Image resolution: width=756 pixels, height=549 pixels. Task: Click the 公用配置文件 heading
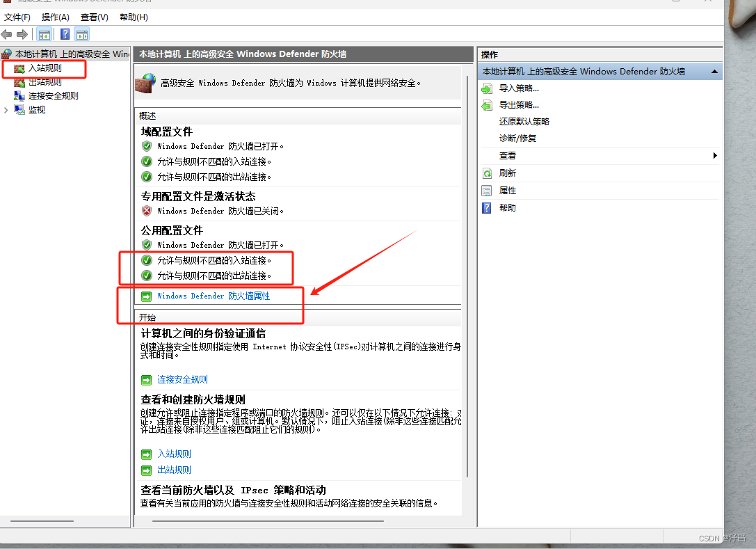tap(172, 230)
